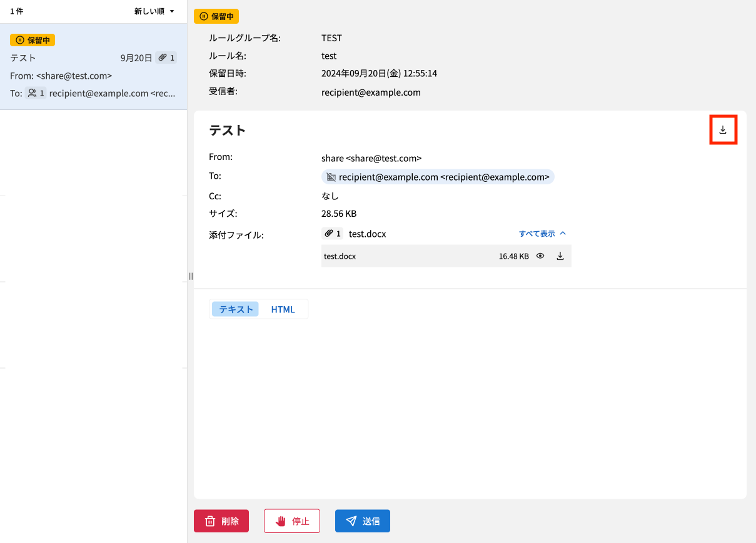Click the 保留中 badge in mail list
Viewport: 756px width, 543px height.
click(x=33, y=40)
